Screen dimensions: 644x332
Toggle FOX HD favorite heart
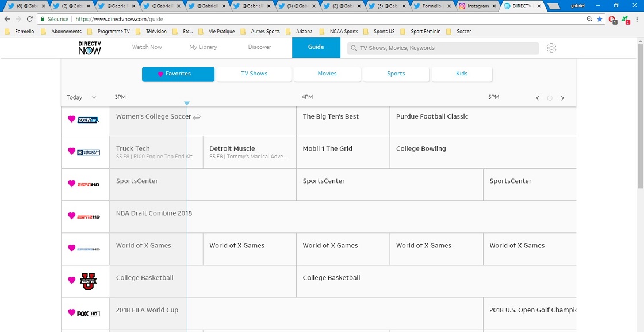point(71,312)
